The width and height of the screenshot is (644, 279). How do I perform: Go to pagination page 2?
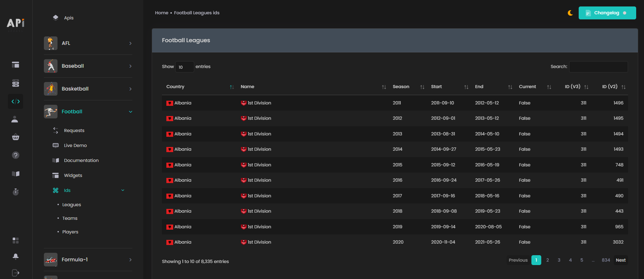pyautogui.click(x=547, y=260)
